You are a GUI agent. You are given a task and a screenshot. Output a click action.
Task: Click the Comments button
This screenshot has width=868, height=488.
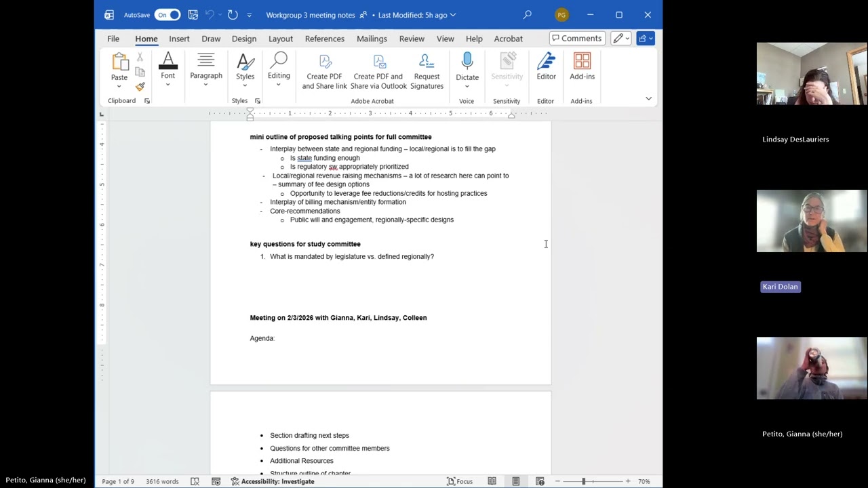[x=577, y=39]
